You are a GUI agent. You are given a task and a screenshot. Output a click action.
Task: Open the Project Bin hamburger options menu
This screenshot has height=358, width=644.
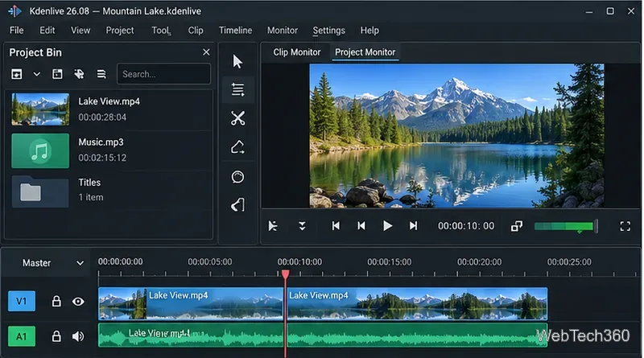[101, 74]
